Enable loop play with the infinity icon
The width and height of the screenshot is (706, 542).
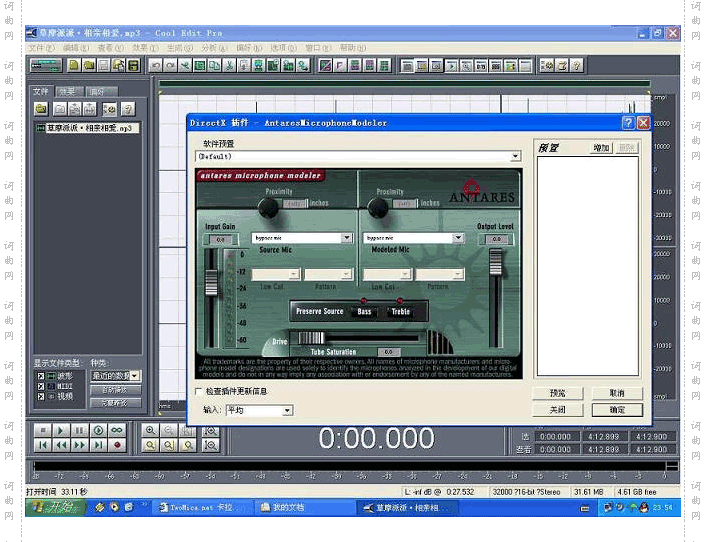click(x=117, y=430)
